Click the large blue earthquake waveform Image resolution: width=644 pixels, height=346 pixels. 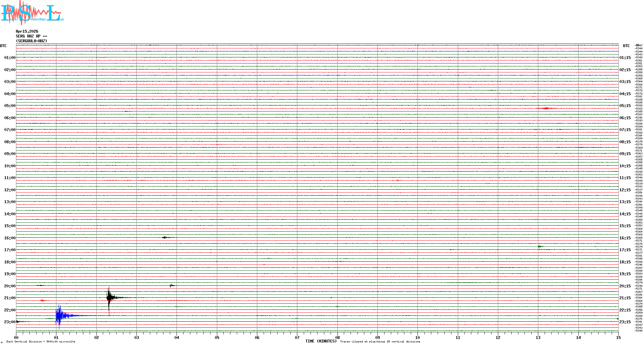pos(60,316)
